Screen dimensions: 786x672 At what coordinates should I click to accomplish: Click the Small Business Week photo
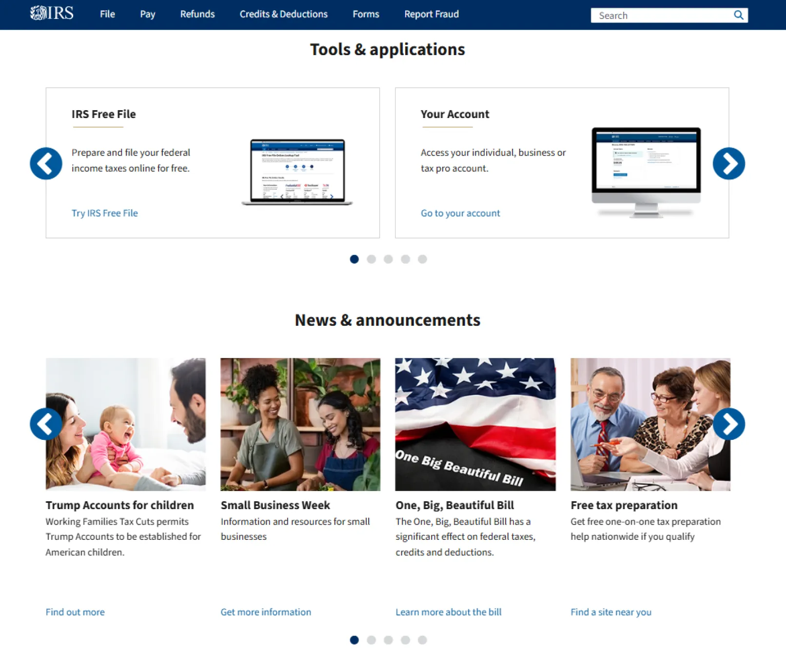300,424
